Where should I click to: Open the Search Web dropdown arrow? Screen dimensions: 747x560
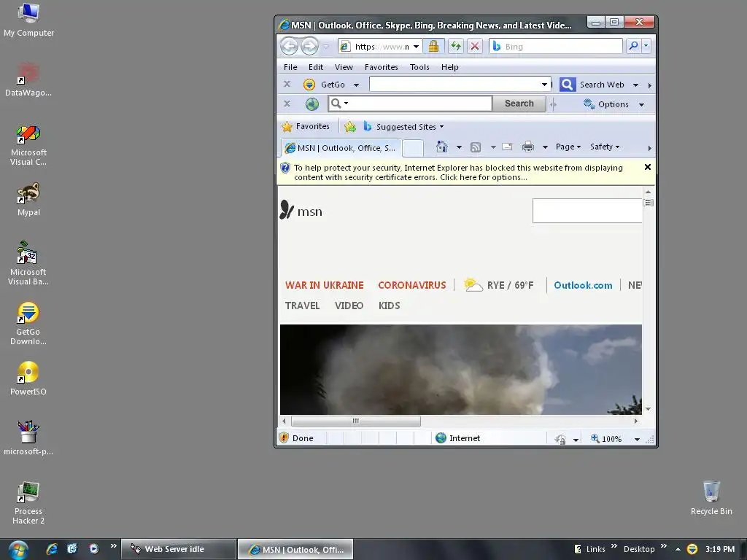pyautogui.click(x=635, y=85)
